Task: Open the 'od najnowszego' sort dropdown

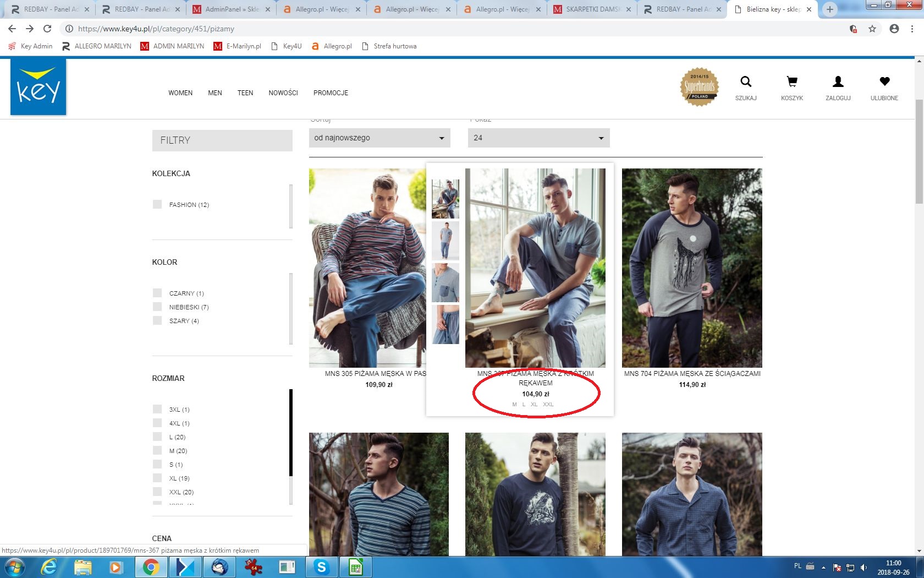Action: (380, 138)
